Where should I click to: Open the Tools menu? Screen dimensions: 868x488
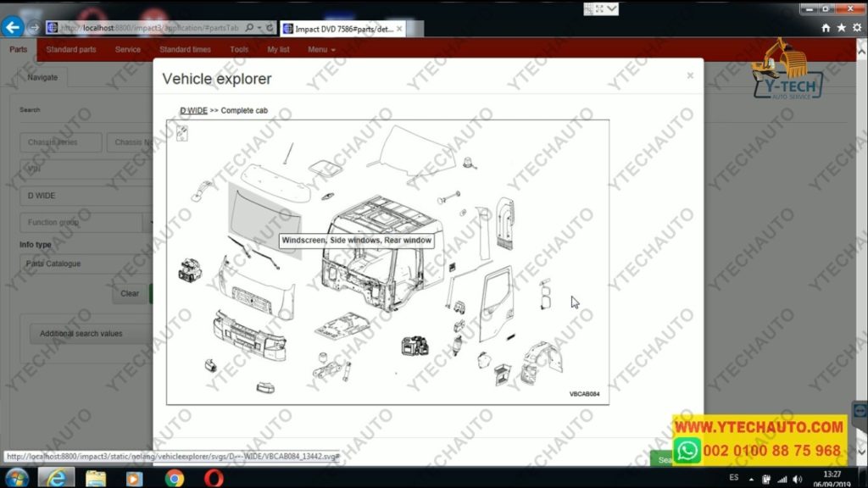tap(239, 49)
